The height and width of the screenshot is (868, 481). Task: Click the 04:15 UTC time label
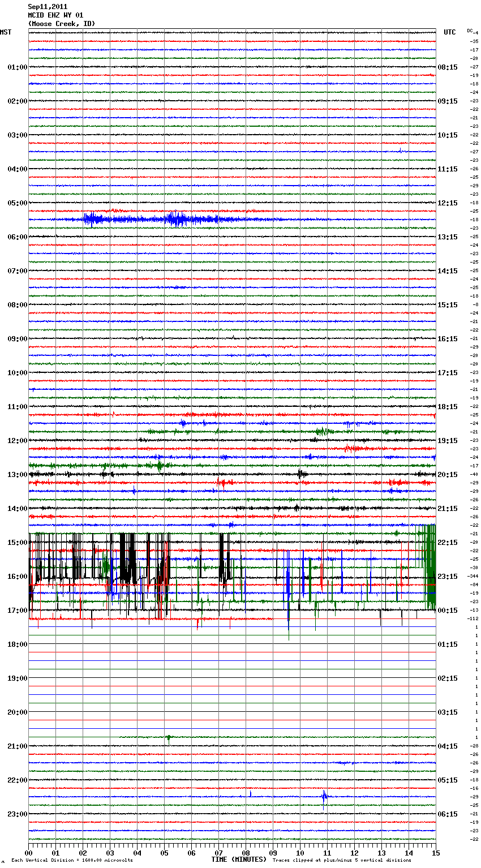tap(448, 746)
